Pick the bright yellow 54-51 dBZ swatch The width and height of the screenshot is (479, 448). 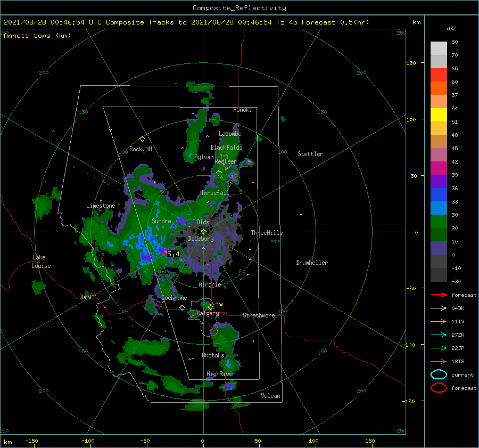click(x=439, y=115)
